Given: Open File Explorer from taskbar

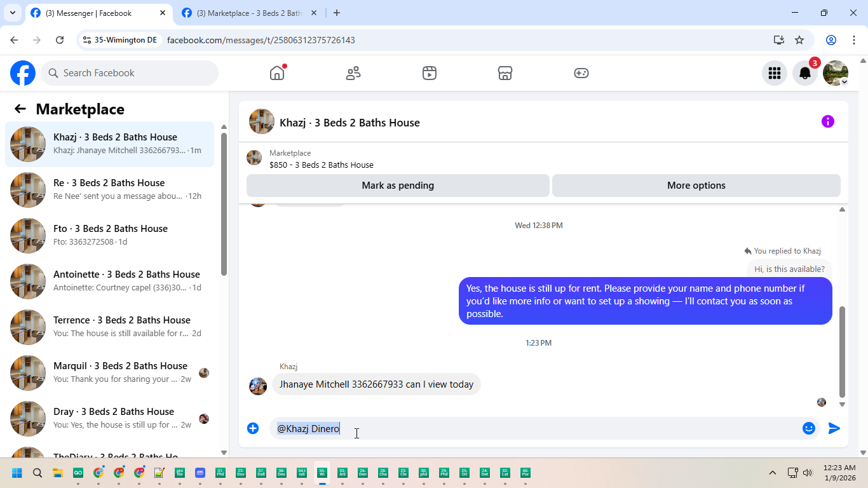Looking at the screenshot, I should pyautogui.click(x=58, y=473).
